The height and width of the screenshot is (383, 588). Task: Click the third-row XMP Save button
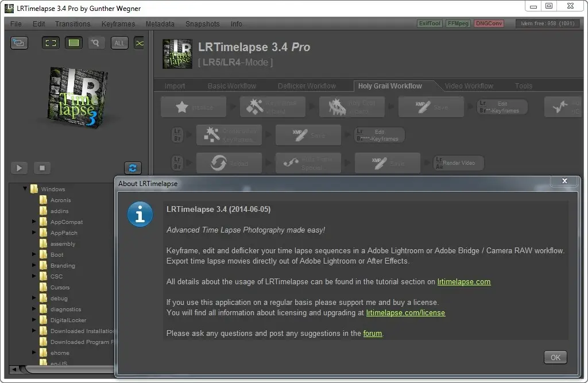[388, 163]
